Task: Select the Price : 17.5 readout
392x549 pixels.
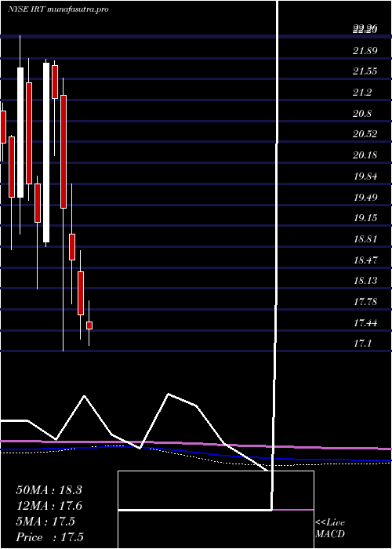Action: click(49, 537)
